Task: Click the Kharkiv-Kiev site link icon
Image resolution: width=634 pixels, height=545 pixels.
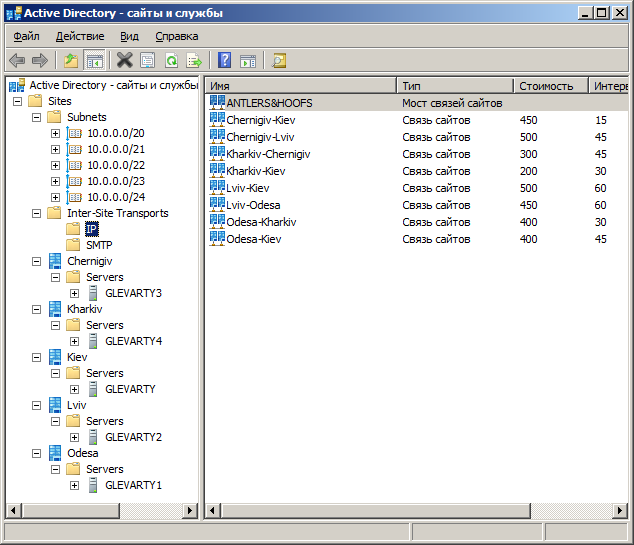Action: (x=217, y=170)
